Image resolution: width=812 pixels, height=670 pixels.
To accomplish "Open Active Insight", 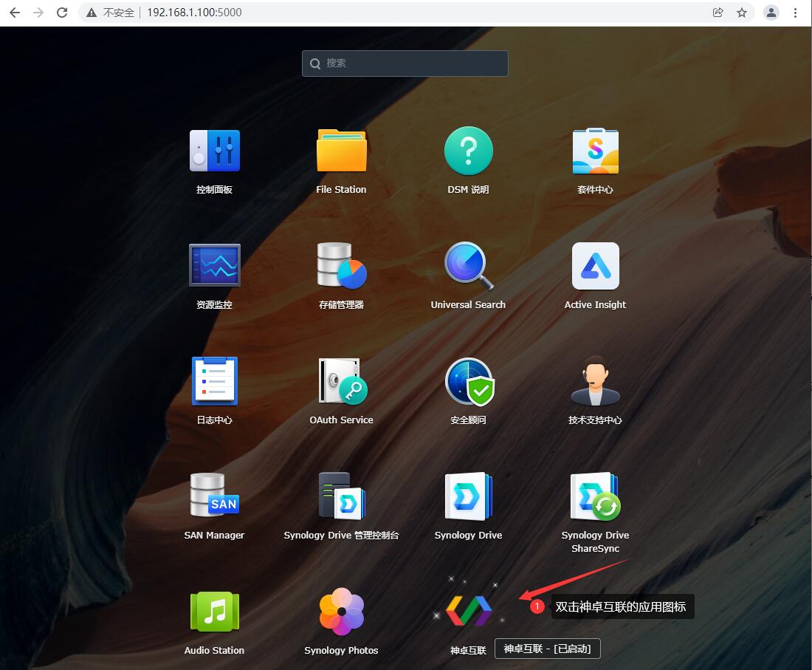I will (595, 266).
